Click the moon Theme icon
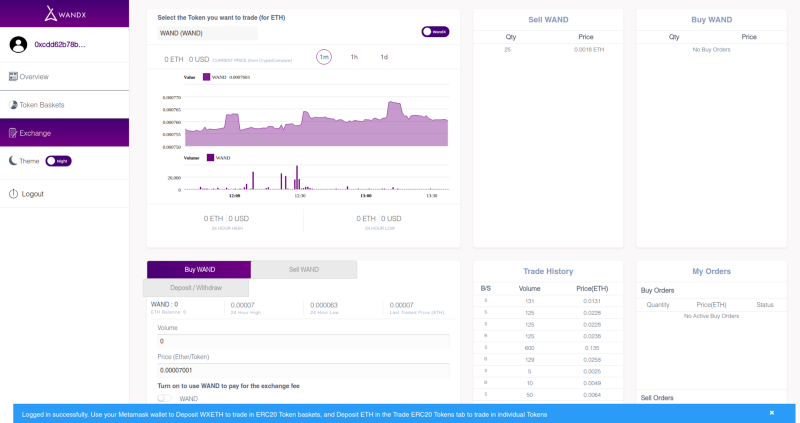This screenshot has height=423, width=800. 13,161
